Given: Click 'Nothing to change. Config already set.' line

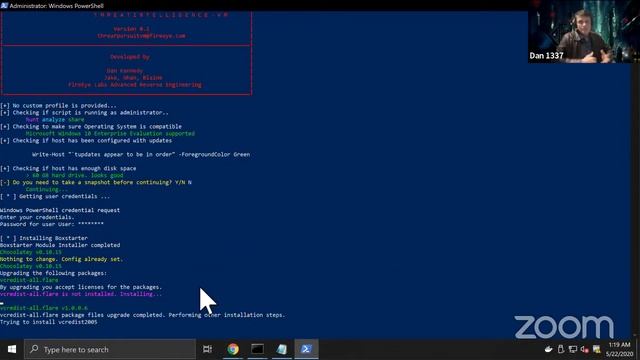Looking at the screenshot, I should pos(61,259).
